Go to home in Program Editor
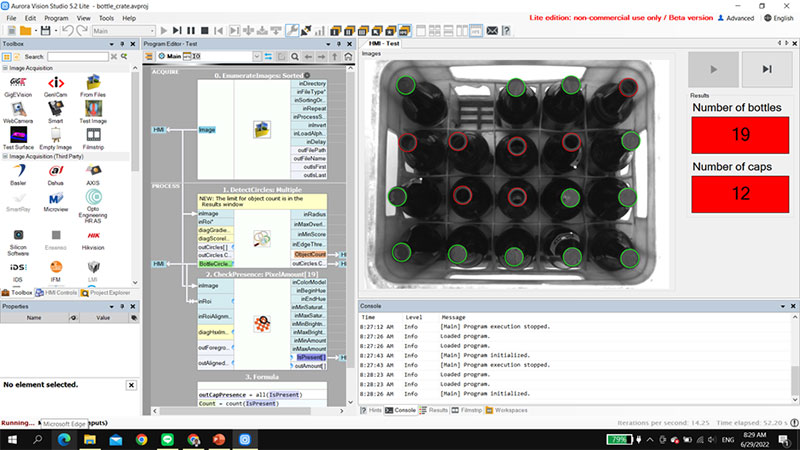 click(348, 57)
